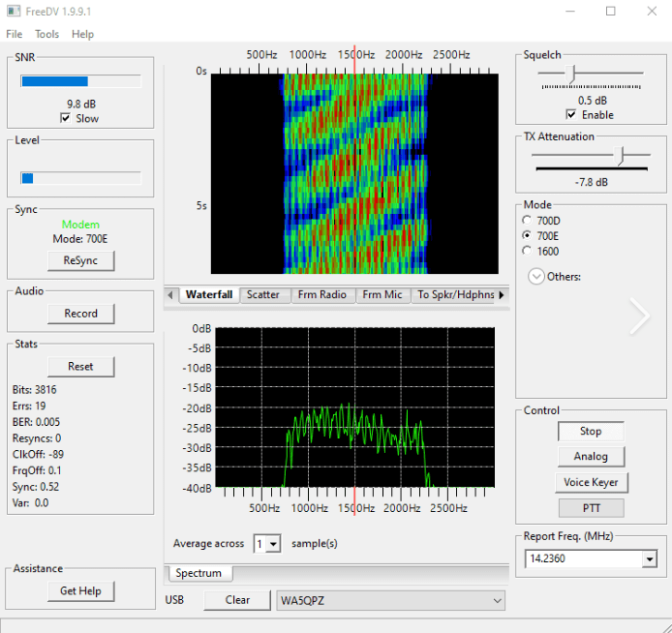The image size is (672, 633).
Task: Toggle the Slow SNR checkbox
Action: (65, 118)
